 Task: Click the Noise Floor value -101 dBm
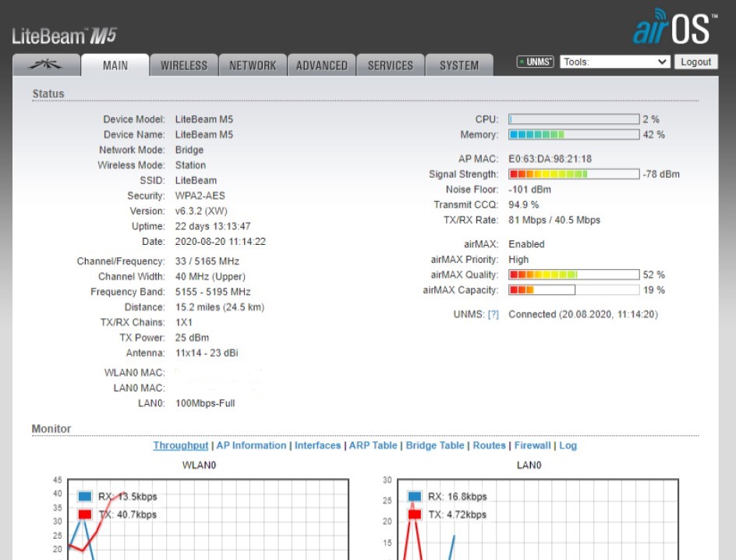(x=530, y=190)
